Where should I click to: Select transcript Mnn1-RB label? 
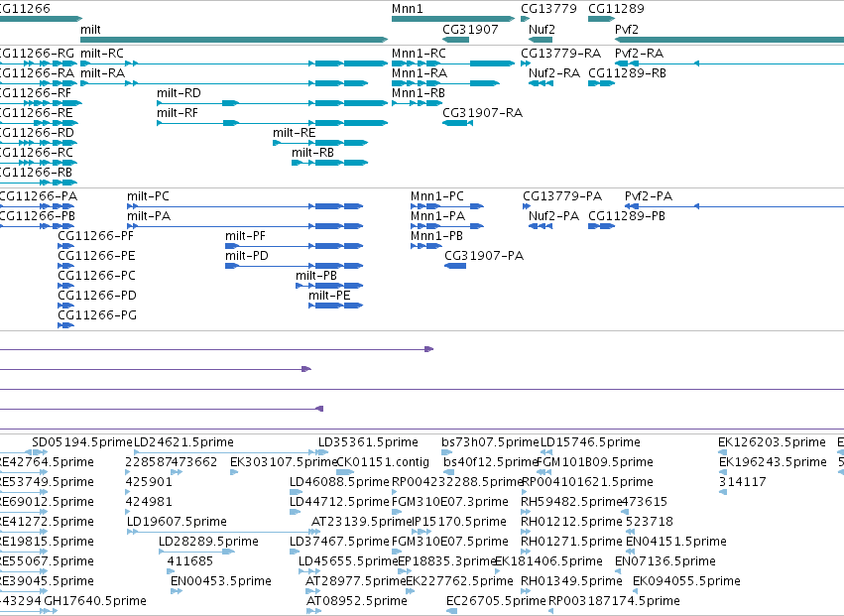click(x=419, y=93)
